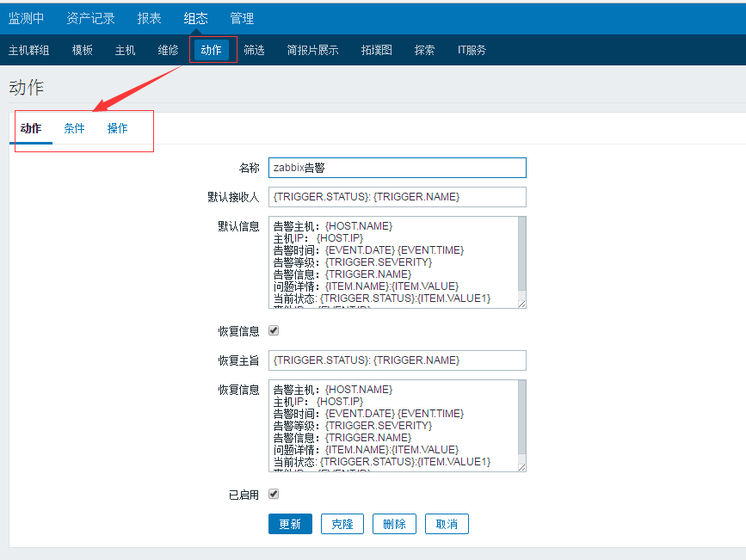Image resolution: width=746 pixels, height=560 pixels.
Task: Click the 恢复主旨 input field
Action: coord(398,360)
